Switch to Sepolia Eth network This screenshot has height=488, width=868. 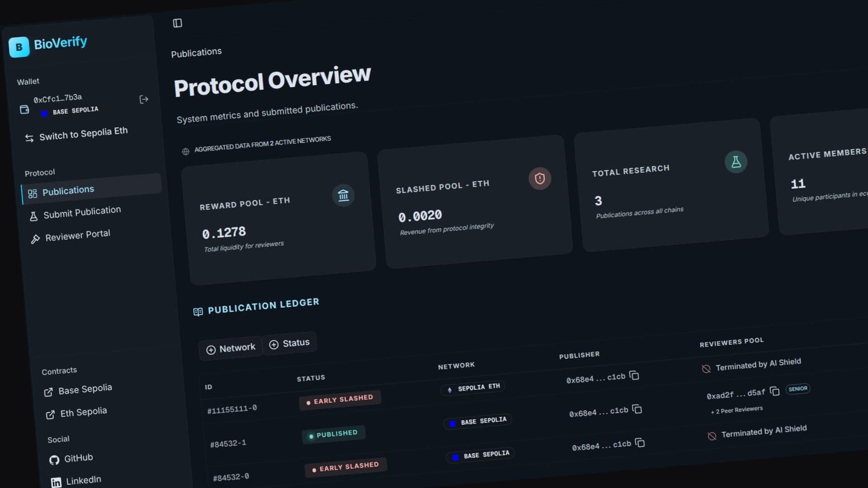pos(76,135)
